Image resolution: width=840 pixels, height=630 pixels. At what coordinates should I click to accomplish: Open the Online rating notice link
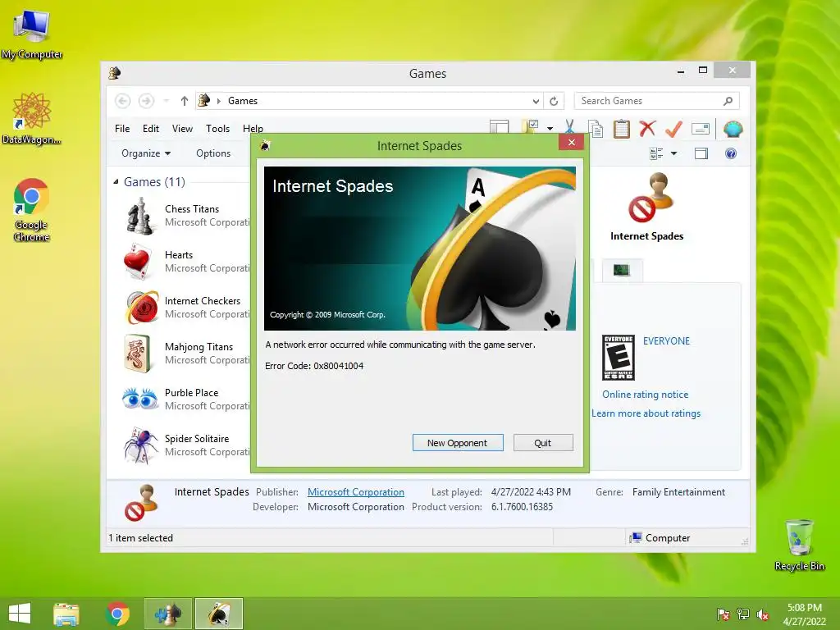pyautogui.click(x=645, y=395)
